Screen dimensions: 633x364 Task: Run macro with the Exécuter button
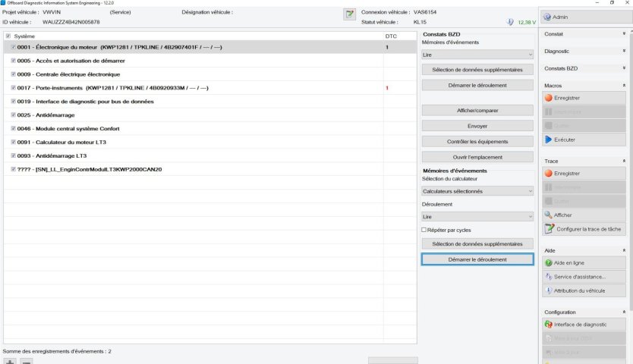click(x=584, y=140)
